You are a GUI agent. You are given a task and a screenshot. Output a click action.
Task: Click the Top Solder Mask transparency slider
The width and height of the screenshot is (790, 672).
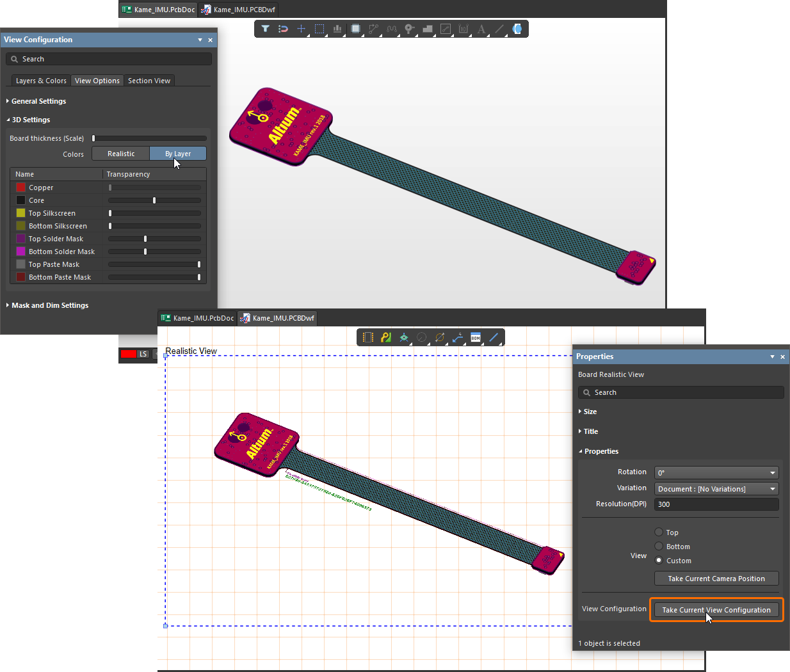click(154, 239)
